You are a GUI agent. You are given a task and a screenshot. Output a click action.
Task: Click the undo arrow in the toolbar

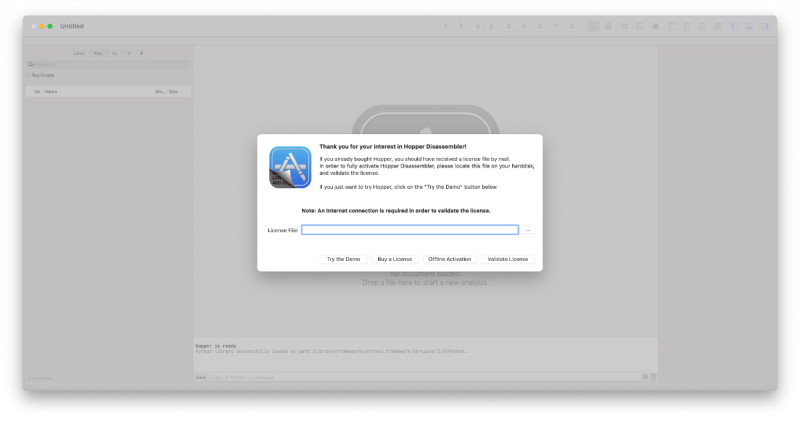[478, 26]
